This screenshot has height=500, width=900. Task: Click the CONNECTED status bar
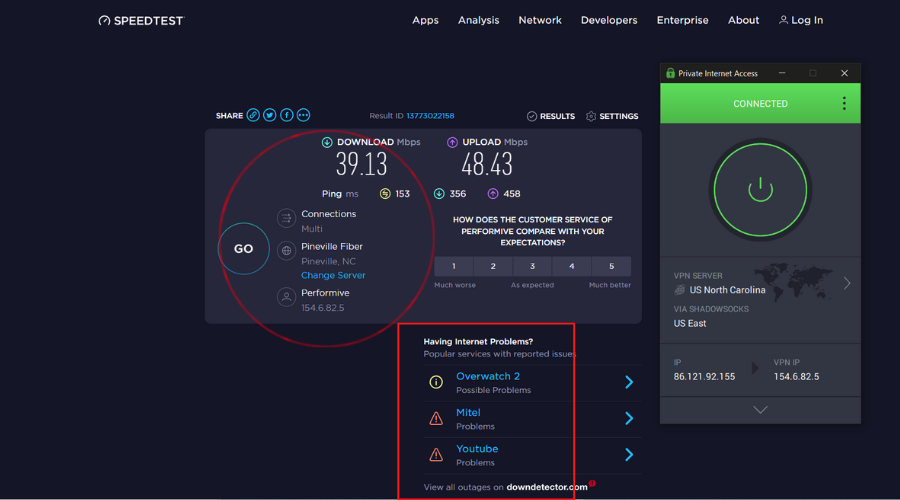point(761,103)
